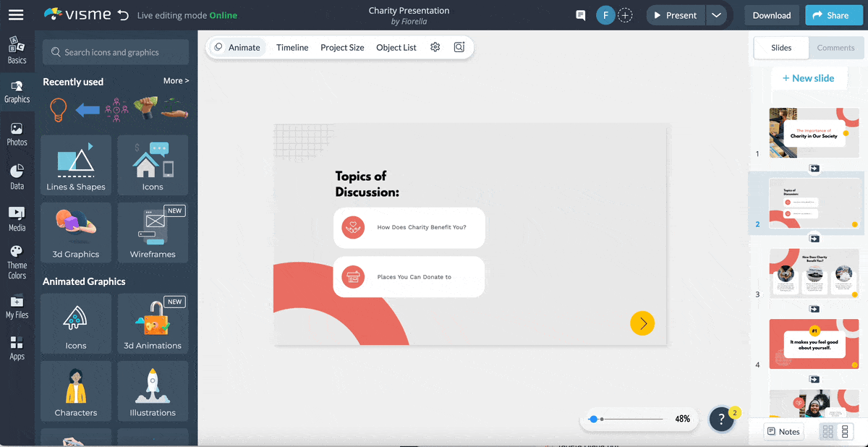The width and height of the screenshot is (868, 447).
Task: Open the comments speech bubble icon
Action: point(580,15)
